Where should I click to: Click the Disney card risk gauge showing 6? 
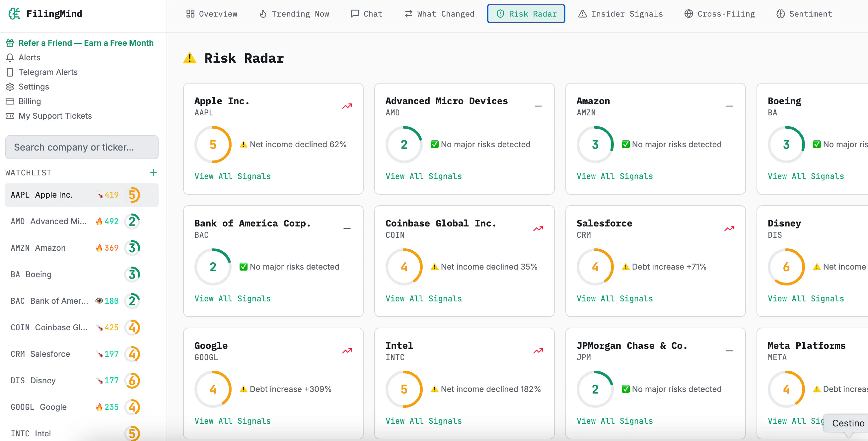(x=786, y=267)
